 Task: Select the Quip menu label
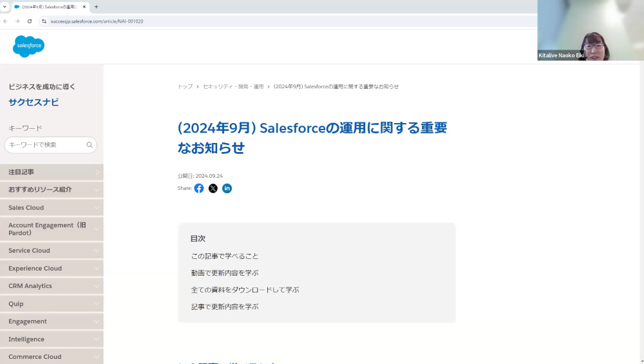pos(16,304)
